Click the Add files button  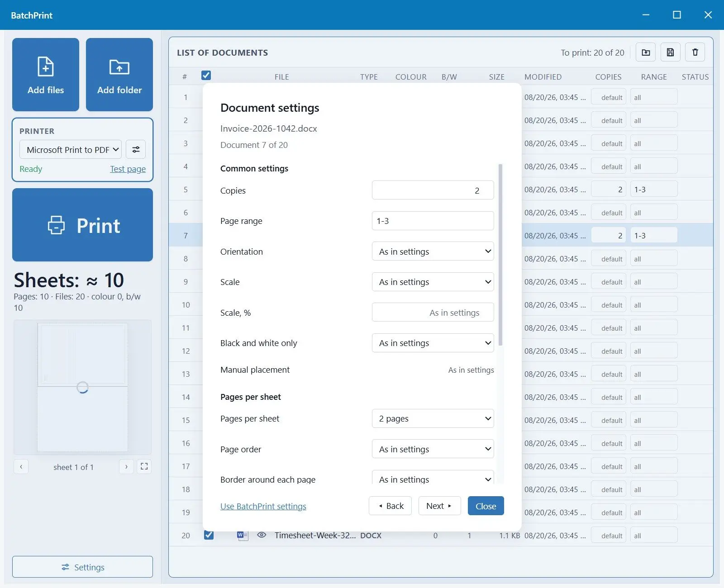46,75
